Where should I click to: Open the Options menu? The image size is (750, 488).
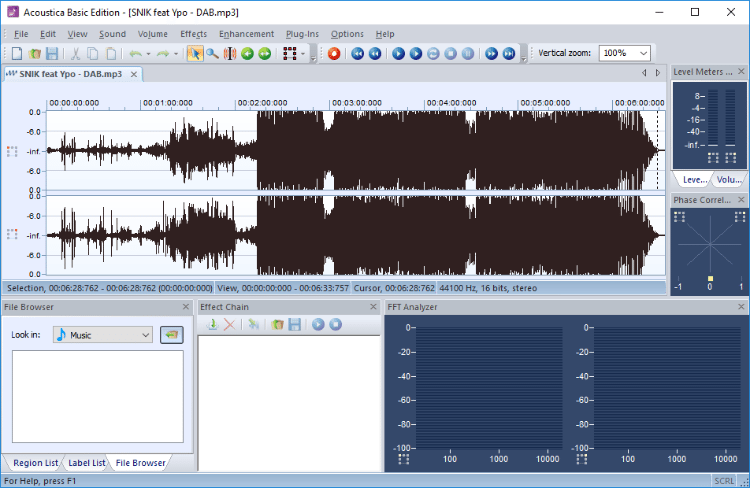click(x=347, y=34)
